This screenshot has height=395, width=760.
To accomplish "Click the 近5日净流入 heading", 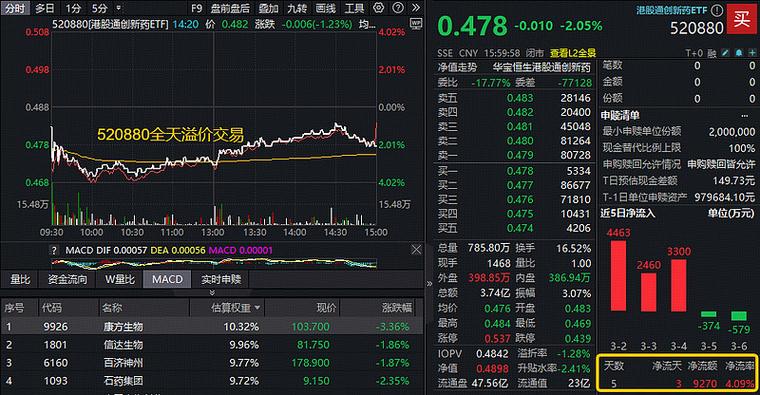I will pos(628,213).
